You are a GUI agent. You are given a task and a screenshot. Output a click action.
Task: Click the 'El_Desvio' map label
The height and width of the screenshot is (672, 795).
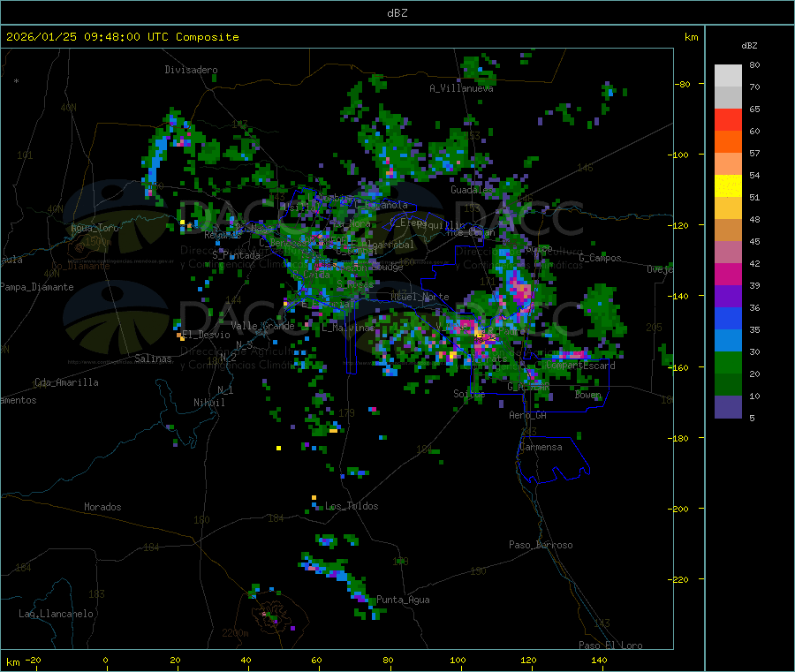[206, 335]
